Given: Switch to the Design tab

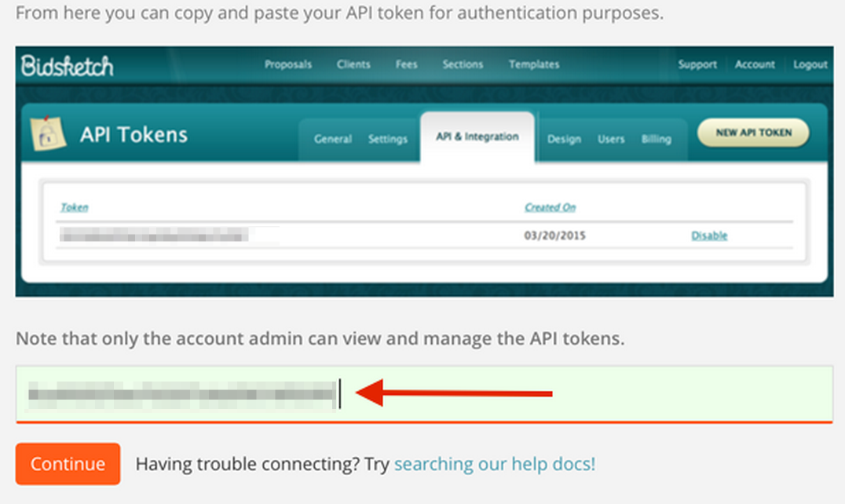Looking at the screenshot, I should pyautogui.click(x=564, y=139).
